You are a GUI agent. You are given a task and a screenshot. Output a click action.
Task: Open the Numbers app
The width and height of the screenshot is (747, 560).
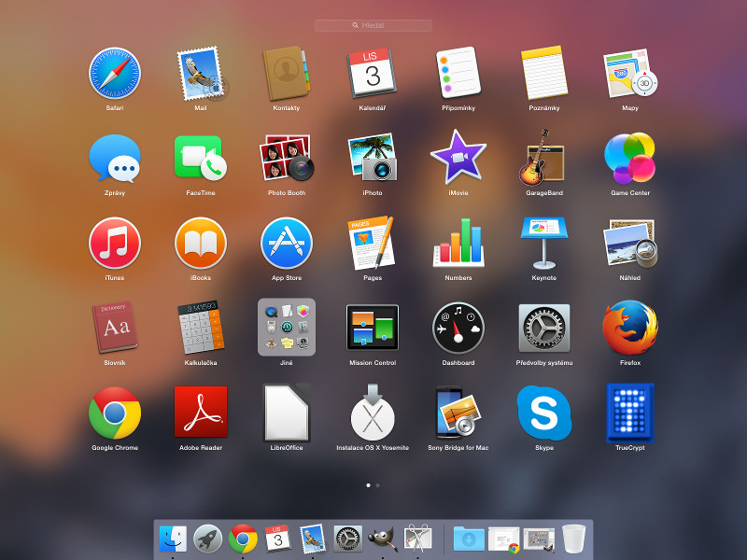pos(458,243)
